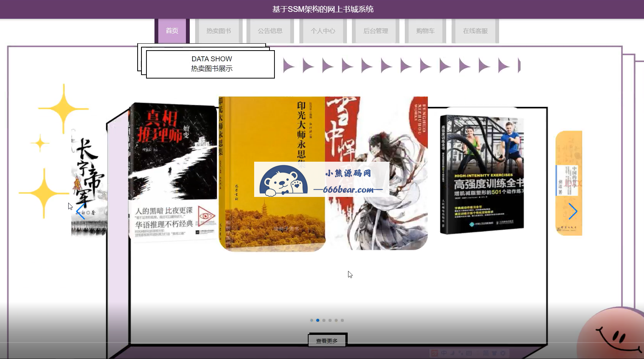Viewport: 644px width, 359px height.
Task: Open the orange 中国的哲学 book cover
Action: pyautogui.click(x=569, y=183)
